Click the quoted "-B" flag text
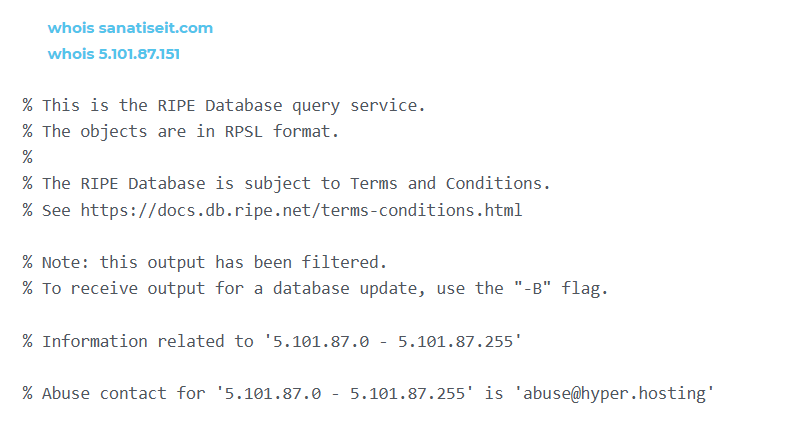The image size is (786, 432). click(x=527, y=289)
